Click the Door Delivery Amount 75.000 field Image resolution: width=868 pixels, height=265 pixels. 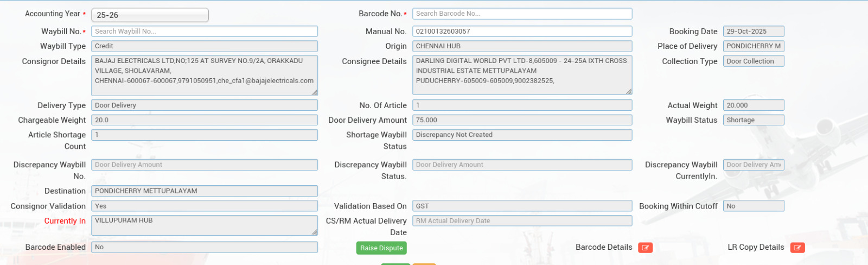522,120
